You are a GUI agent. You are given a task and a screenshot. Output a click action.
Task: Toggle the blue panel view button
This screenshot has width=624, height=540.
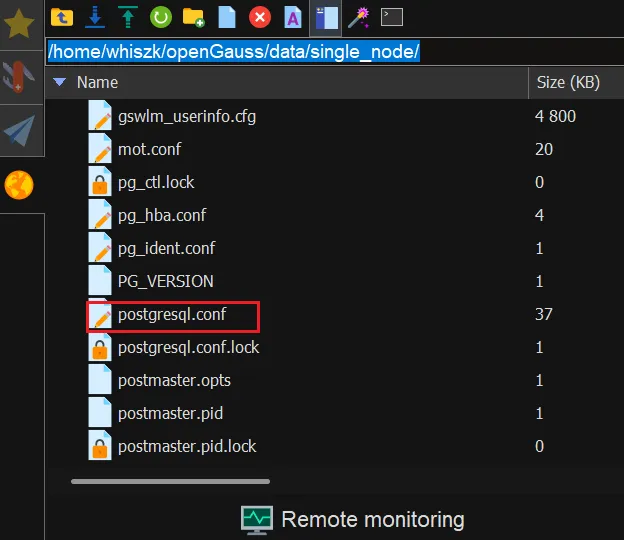pos(325,16)
